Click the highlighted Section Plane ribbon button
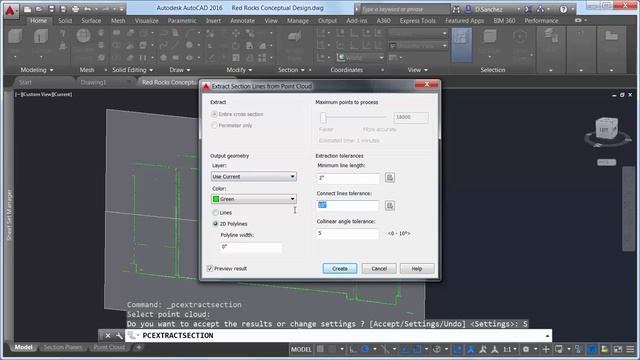 (462, 45)
